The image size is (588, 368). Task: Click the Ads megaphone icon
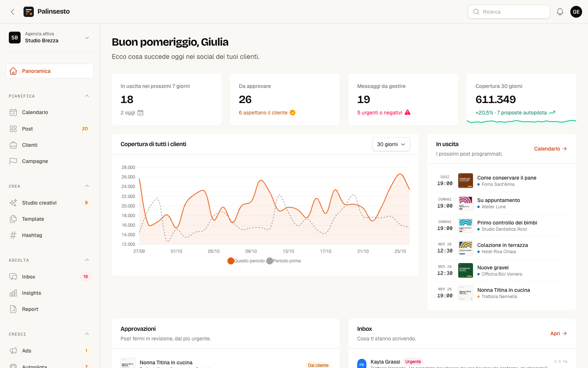pos(13,351)
